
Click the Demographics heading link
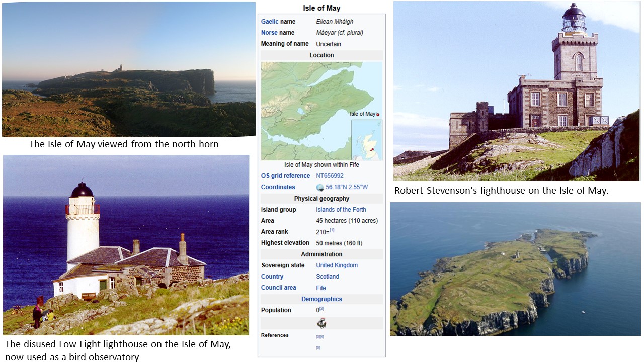(x=321, y=299)
